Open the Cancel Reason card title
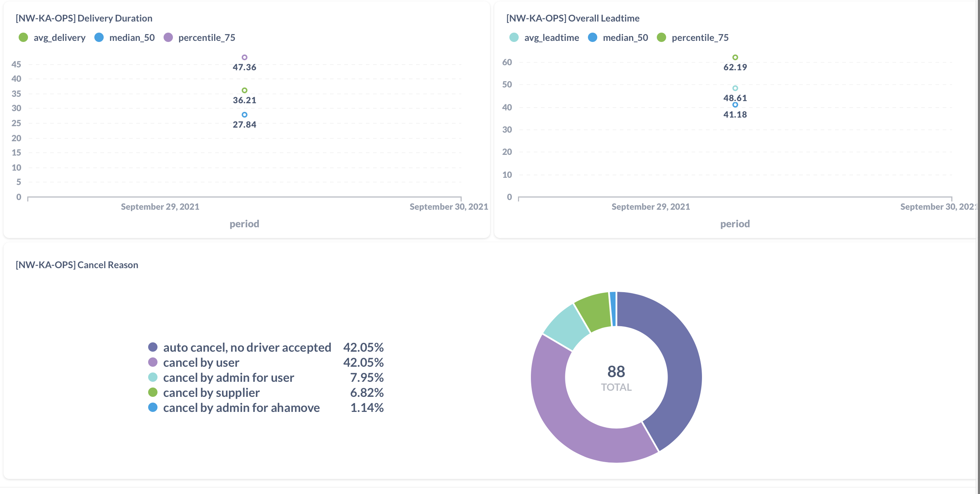The height and width of the screenshot is (494, 980). pyautogui.click(x=77, y=265)
